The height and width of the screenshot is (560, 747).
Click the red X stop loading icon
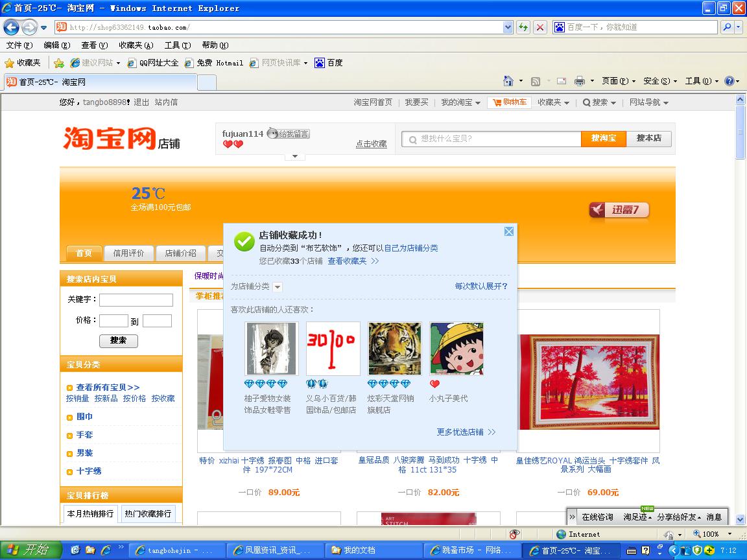tap(539, 27)
